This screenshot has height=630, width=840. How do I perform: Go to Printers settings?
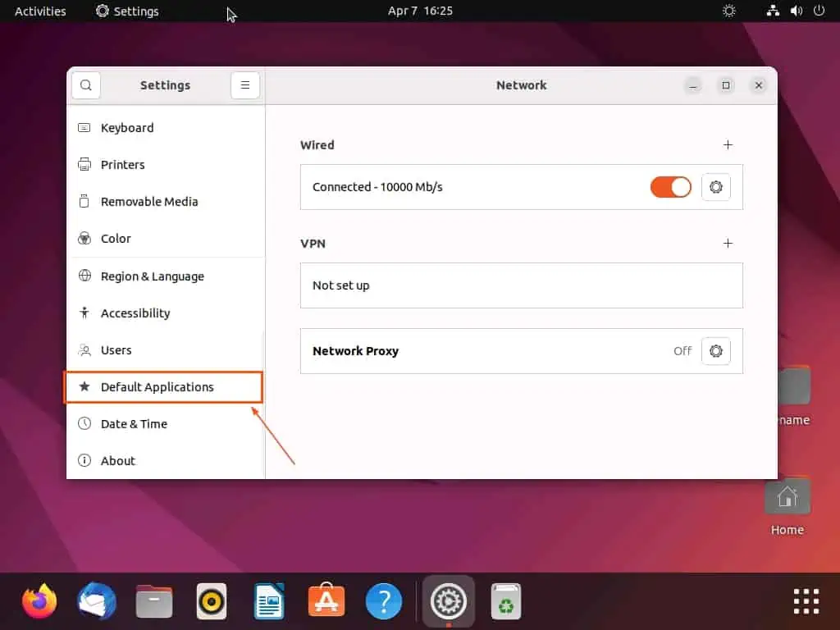click(x=123, y=165)
